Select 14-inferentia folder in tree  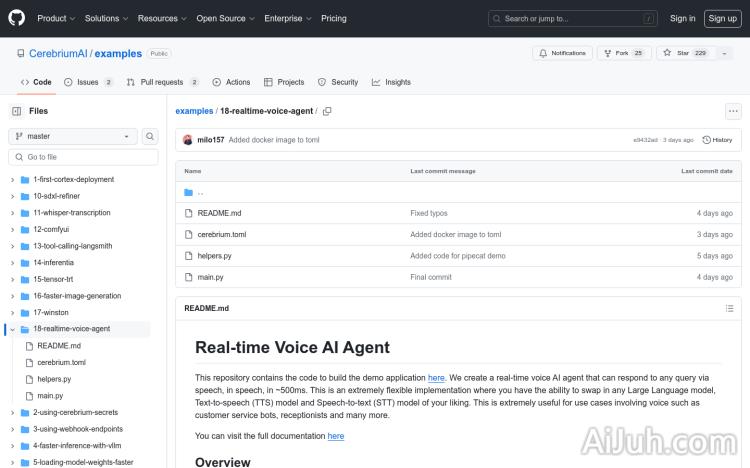pos(54,263)
